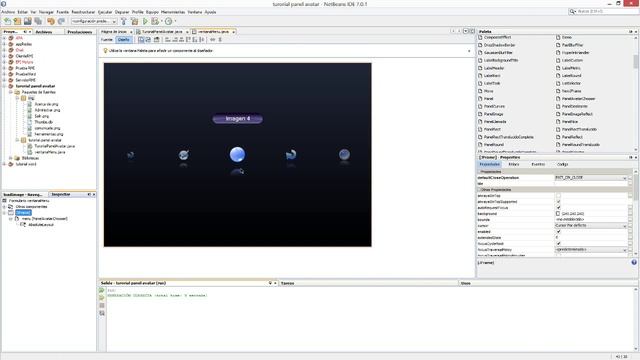
Task: Toggle the autoRequestFocus checkbox
Action: point(558,207)
